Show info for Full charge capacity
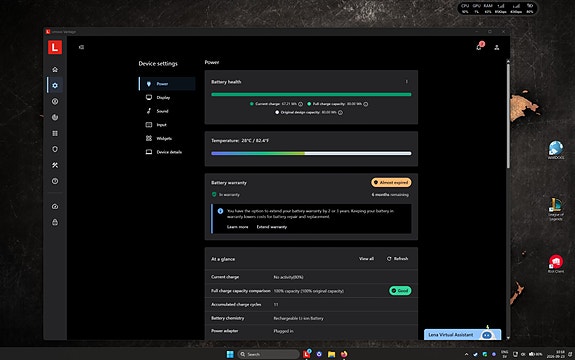The height and width of the screenshot is (360, 575). (x=366, y=104)
